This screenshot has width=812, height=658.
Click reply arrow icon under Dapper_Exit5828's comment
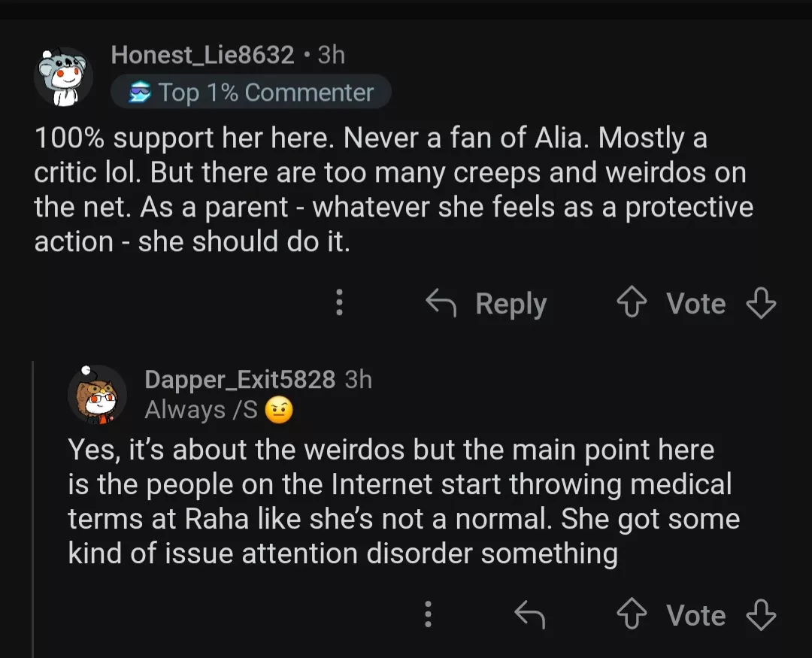pos(529,615)
